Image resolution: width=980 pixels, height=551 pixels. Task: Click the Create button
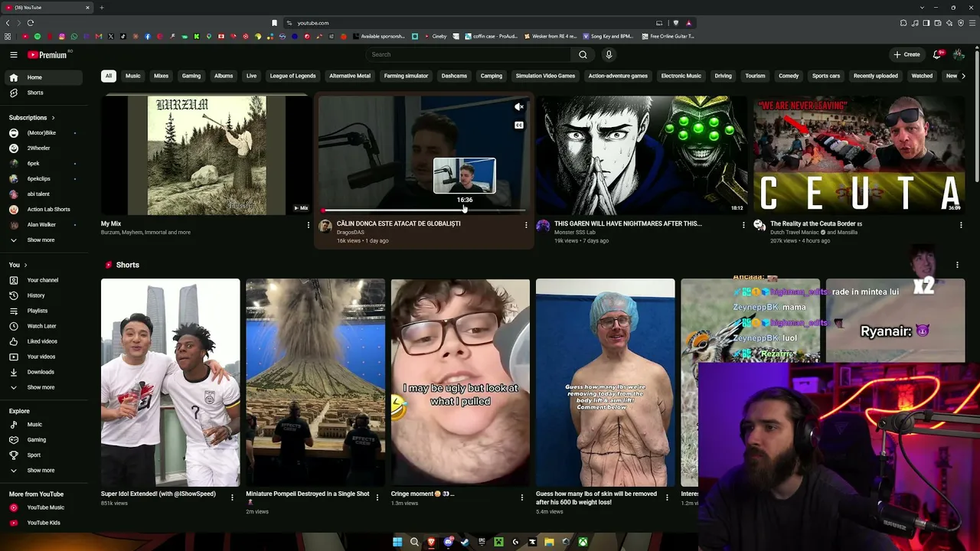point(906,54)
